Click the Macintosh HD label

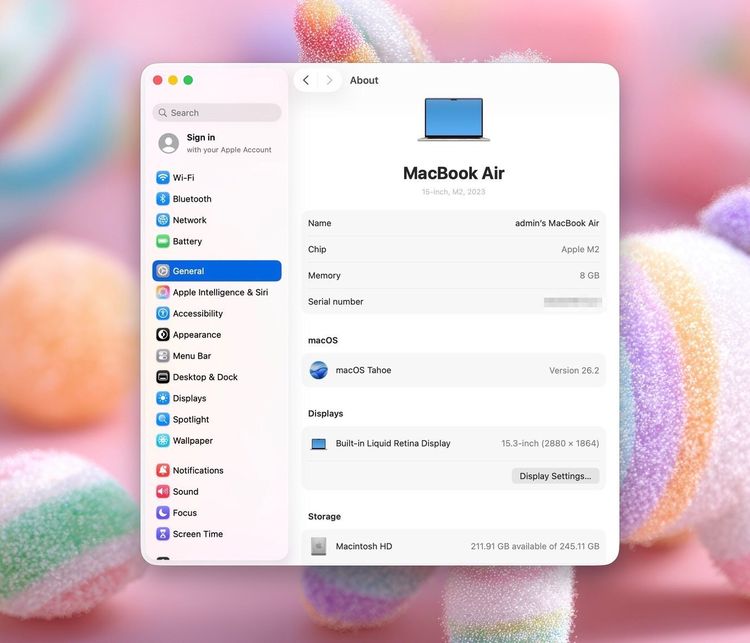pos(364,546)
